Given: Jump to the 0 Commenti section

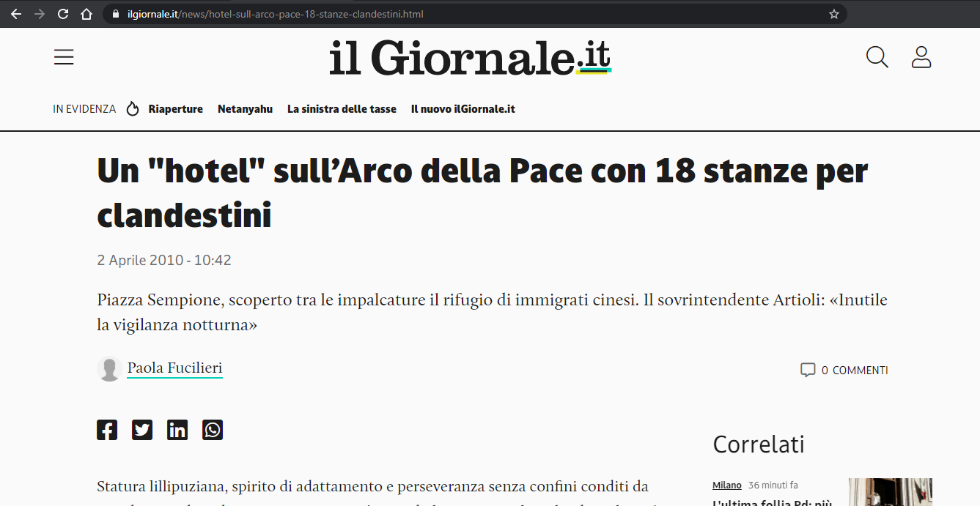Looking at the screenshot, I should [844, 371].
